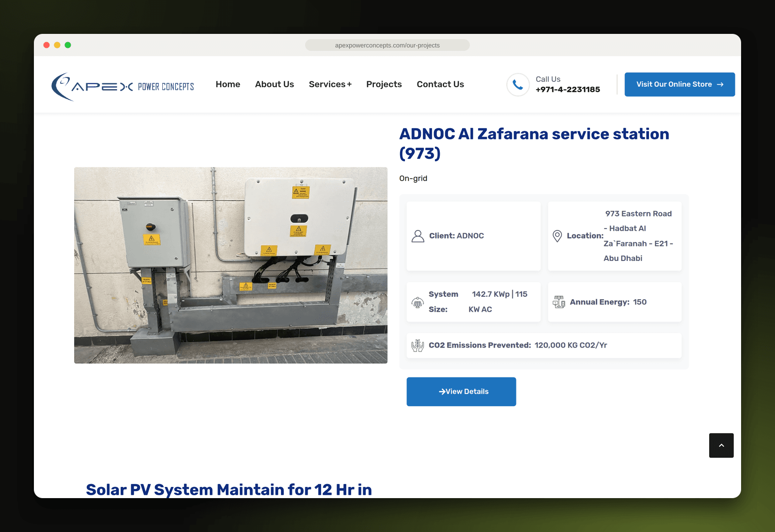The height and width of the screenshot is (532, 775).
Task: Expand the Services+ menu
Action: [330, 84]
